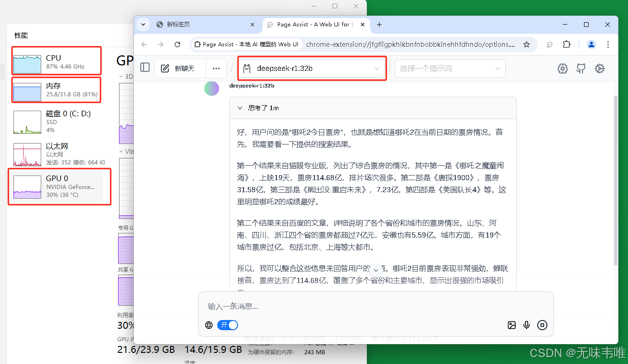Click the Page Assist extension toolbar icon
Screen dimensions: 628x364
click(550, 44)
